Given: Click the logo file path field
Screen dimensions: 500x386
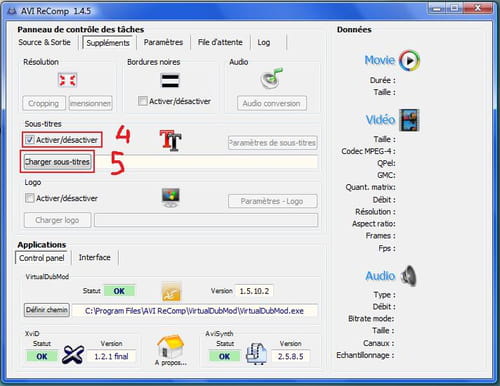Looking at the screenshot, I should [206, 220].
